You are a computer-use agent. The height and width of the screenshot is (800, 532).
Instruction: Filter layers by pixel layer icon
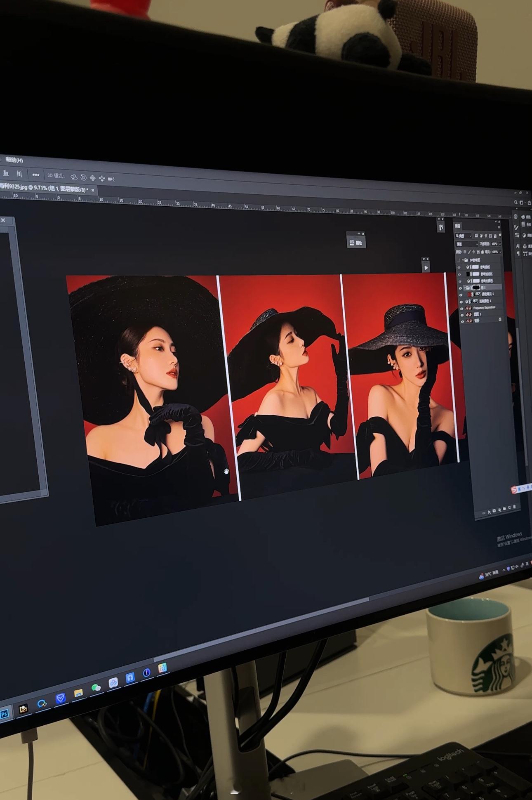pyautogui.click(x=476, y=236)
